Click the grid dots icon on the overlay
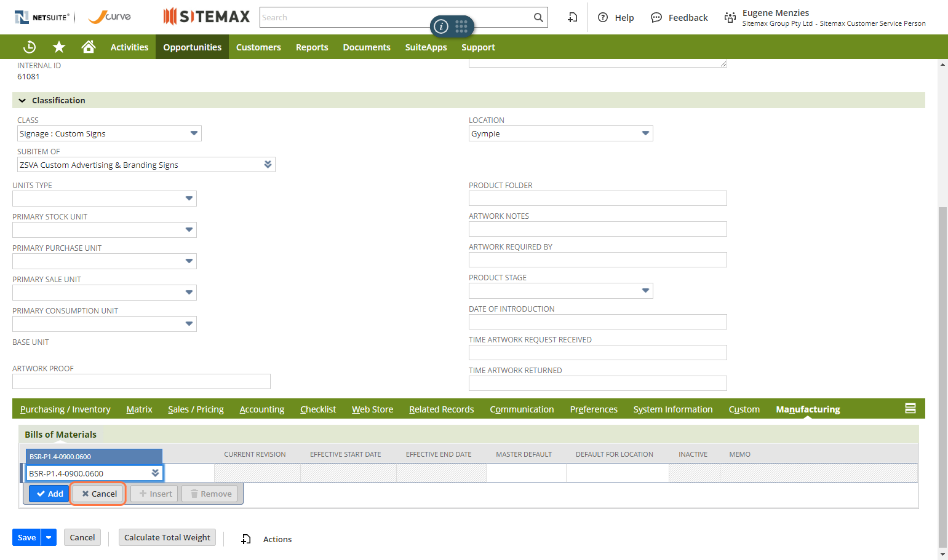 (x=461, y=26)
